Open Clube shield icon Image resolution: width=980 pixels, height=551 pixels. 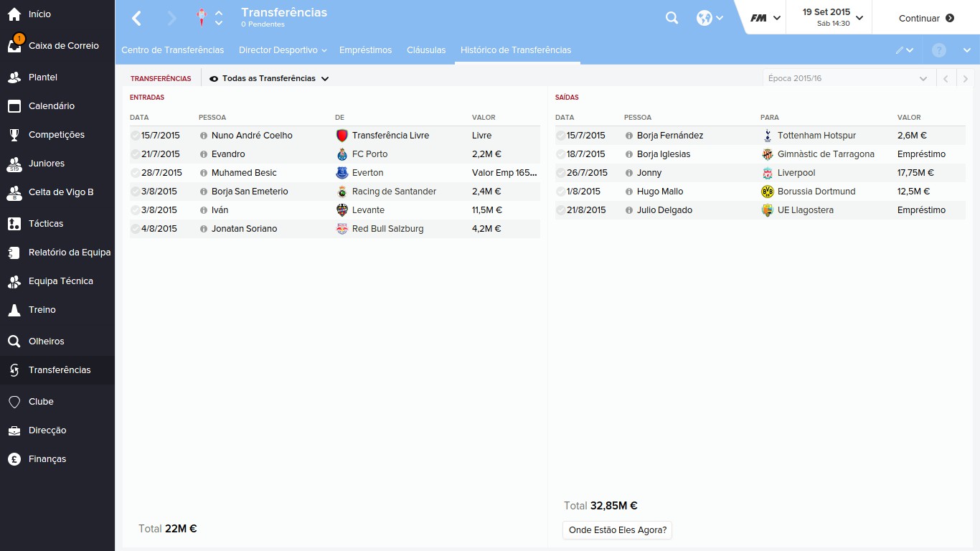pos(14,402)
